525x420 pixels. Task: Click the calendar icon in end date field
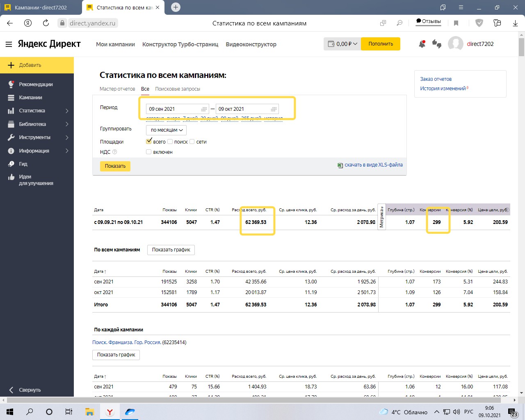coord(274,109)
